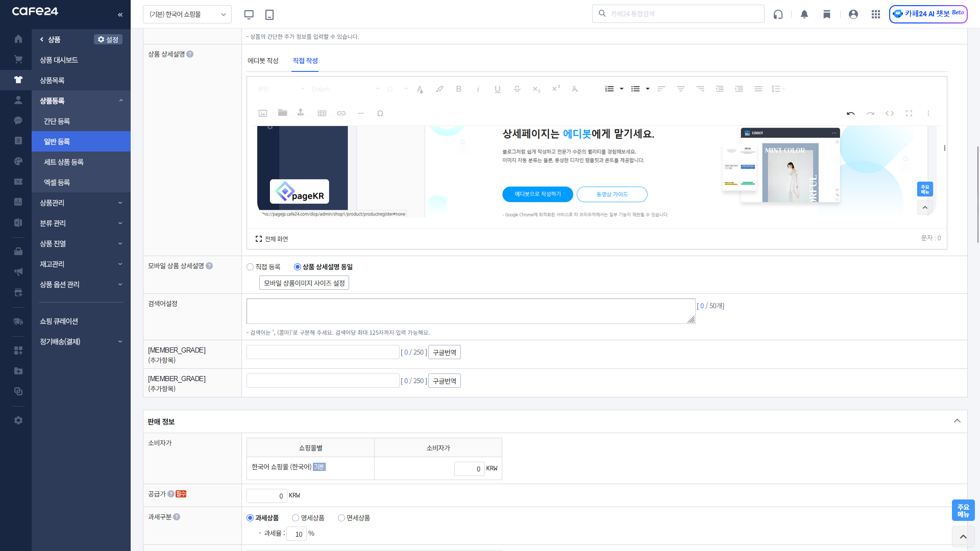Viewport: 980px width, 551px height.
Task: Click the 검색어설정 keyword text area
Action: [470, 311]
